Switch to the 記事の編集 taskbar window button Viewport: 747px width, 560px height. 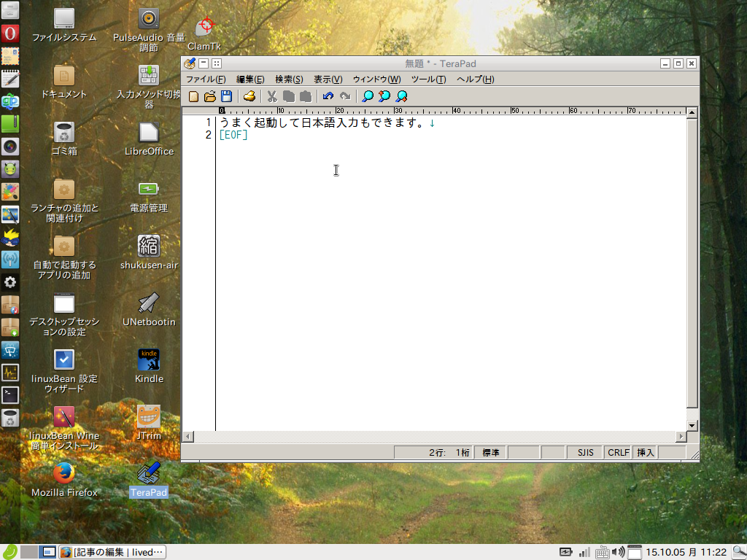(x=112, y=552)
